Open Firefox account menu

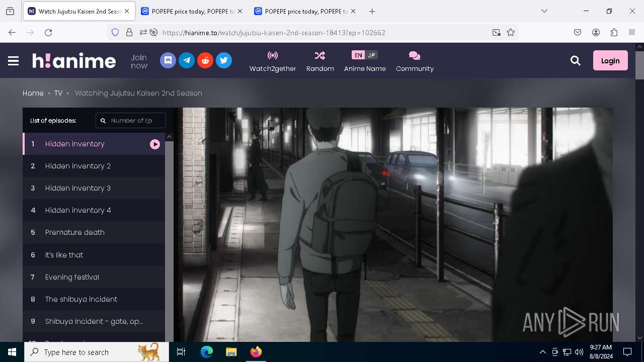tap(596, 32)
